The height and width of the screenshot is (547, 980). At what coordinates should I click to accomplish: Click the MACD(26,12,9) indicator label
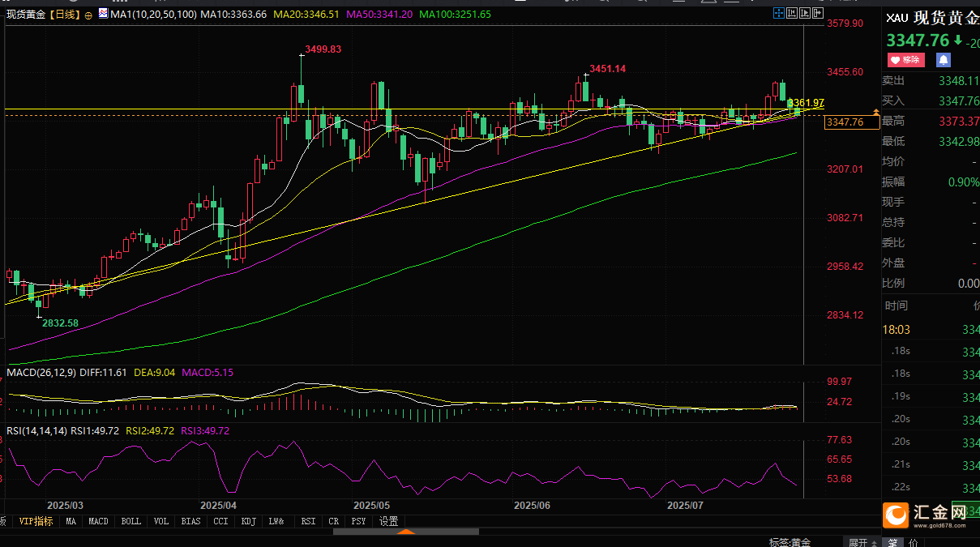[x=41, y=373]
